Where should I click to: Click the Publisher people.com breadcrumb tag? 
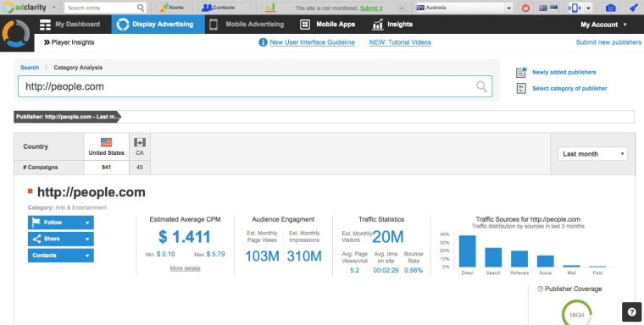(68, 117)
